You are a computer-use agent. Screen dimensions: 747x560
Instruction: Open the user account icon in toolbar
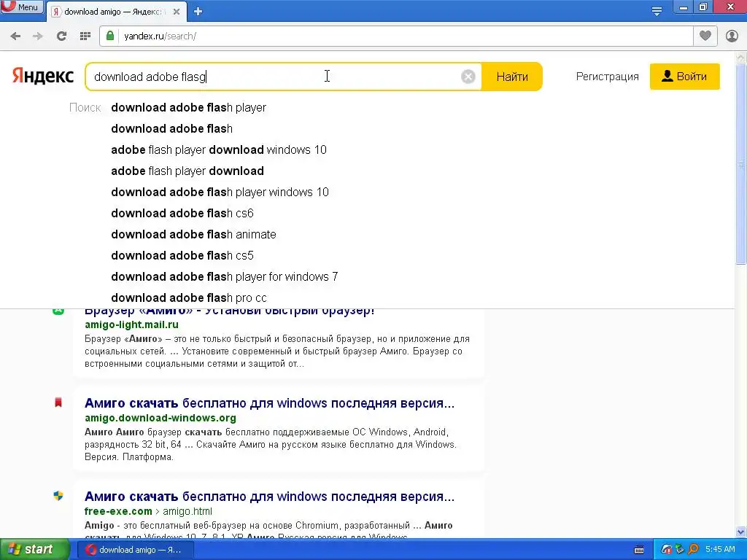click(732, 36)
